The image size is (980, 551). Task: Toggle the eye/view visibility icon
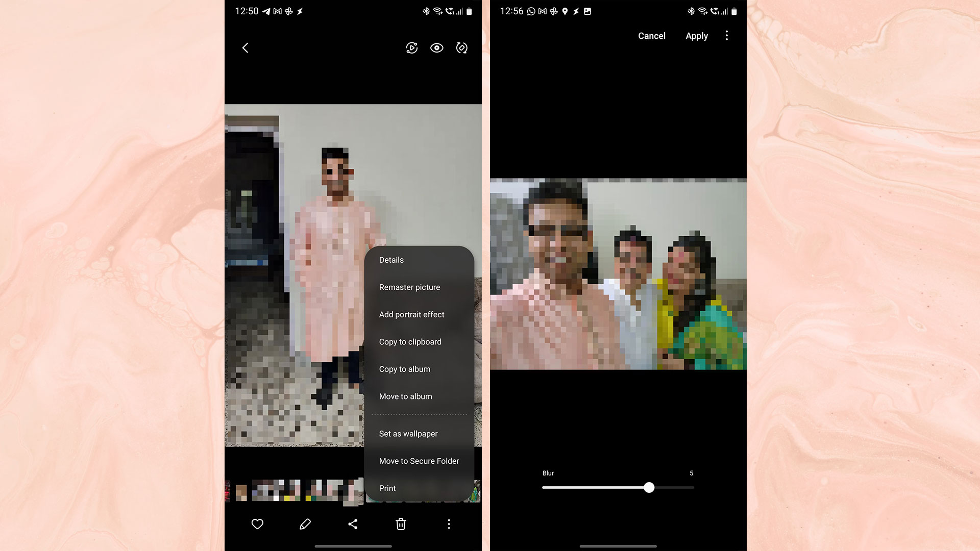click(x=437, y=48)
